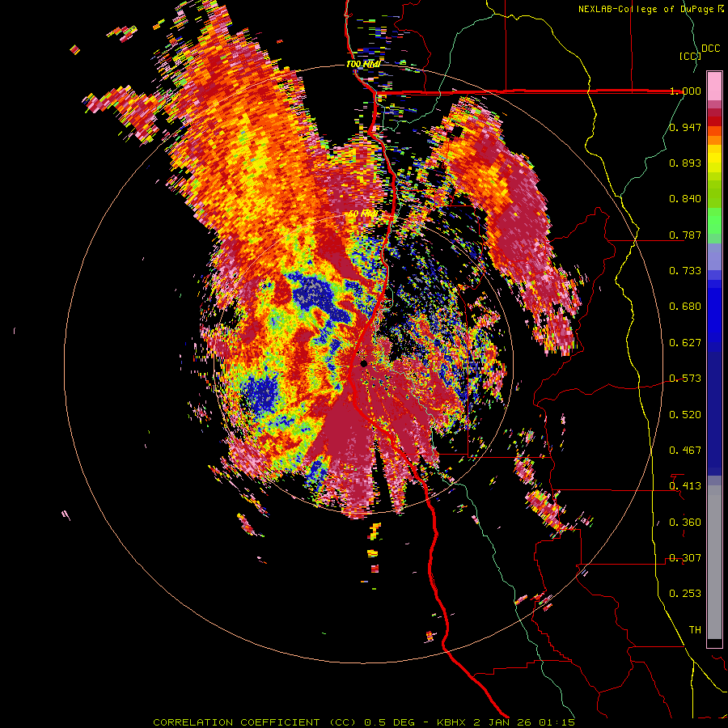The image size is (728, 728).
Task: Pick the lavender segment of the color bar
Action: (714, 256)
